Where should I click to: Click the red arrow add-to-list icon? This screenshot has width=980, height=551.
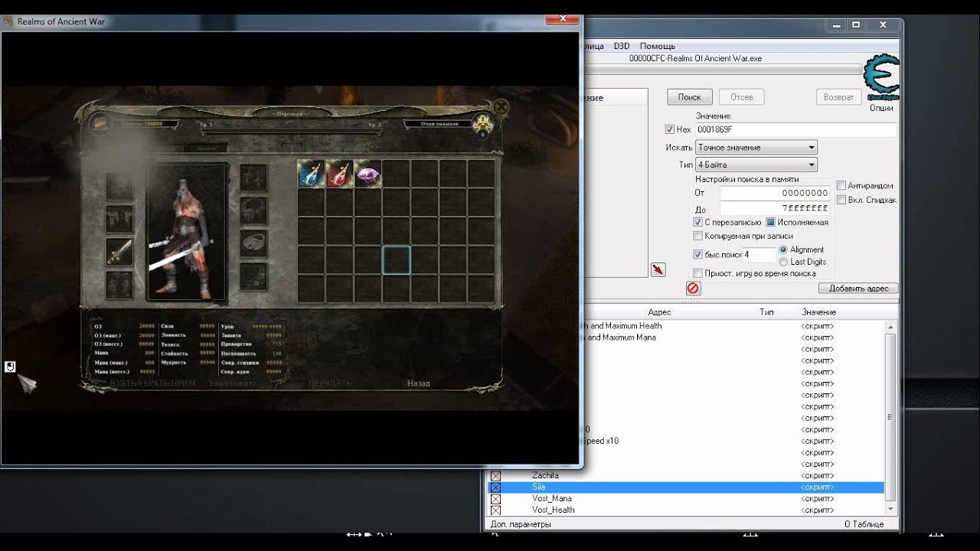658,269
